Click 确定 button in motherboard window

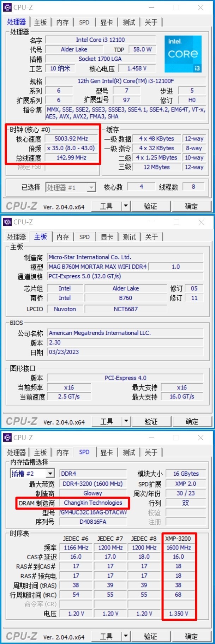pyautogui.click(x=192, y=421)
